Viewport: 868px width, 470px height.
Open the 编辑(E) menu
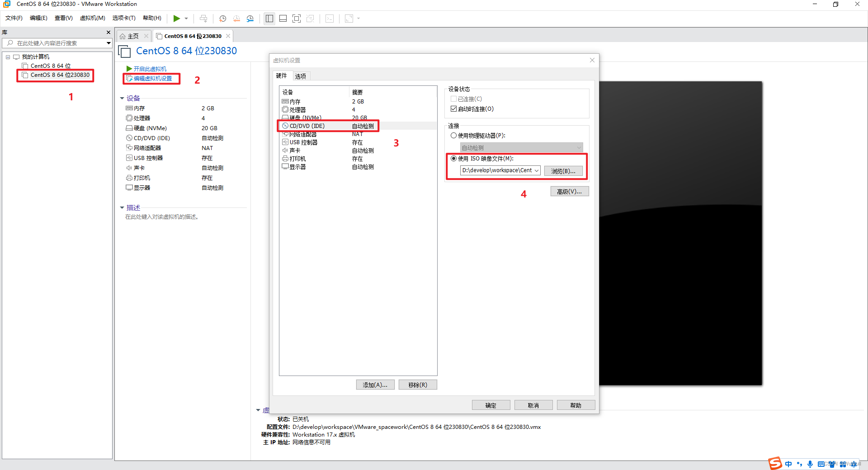38,18
